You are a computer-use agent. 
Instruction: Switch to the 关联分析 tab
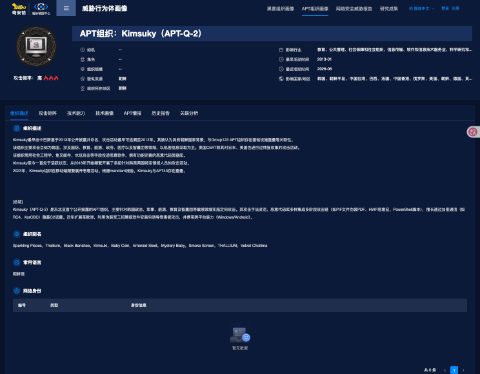pyautogui.click(x=189, y=113)
